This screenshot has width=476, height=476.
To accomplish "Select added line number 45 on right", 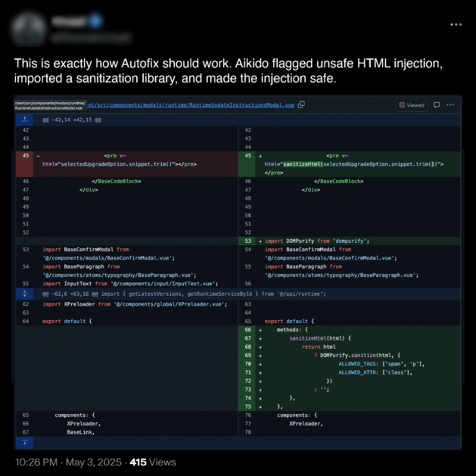I will [248, 156].
